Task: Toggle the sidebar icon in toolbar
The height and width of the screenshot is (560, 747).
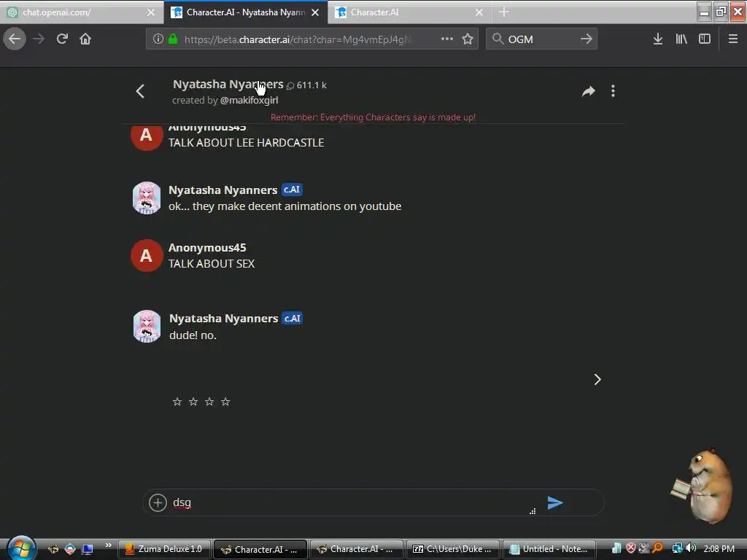Action: click(705, 39)
